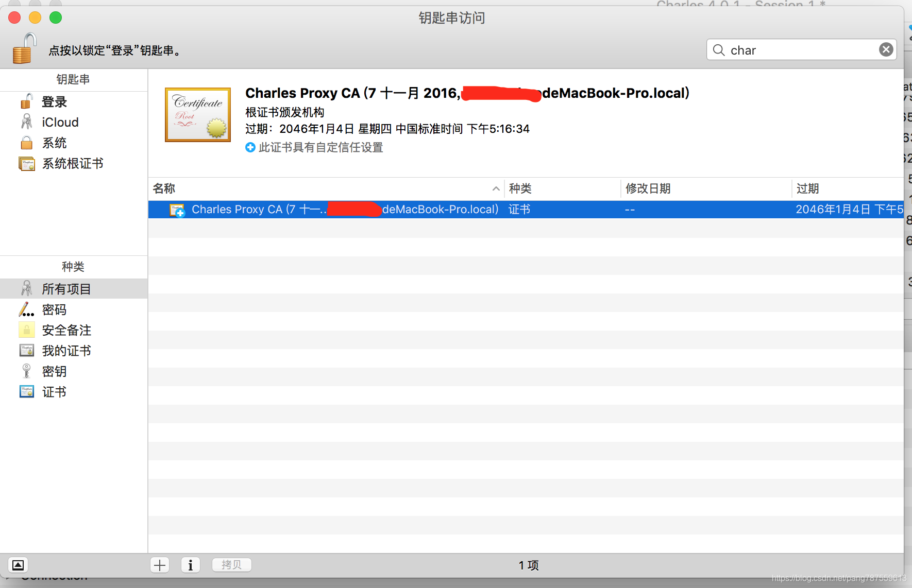
Task: Minimize the Keychain Access window
Action: [x=35, y=18]
